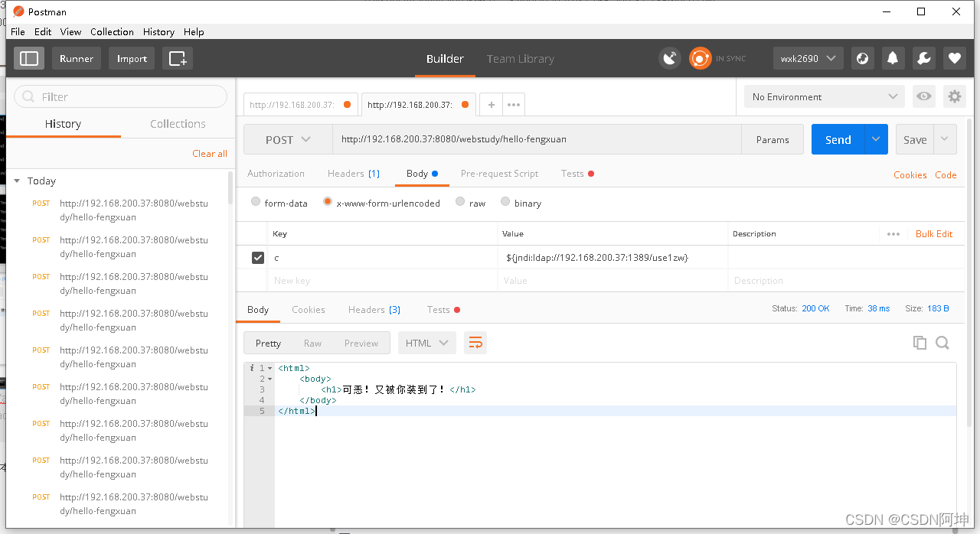980x534 pixels.
Task: Open Save button dropdown arrow
Action: pos(945,139)
